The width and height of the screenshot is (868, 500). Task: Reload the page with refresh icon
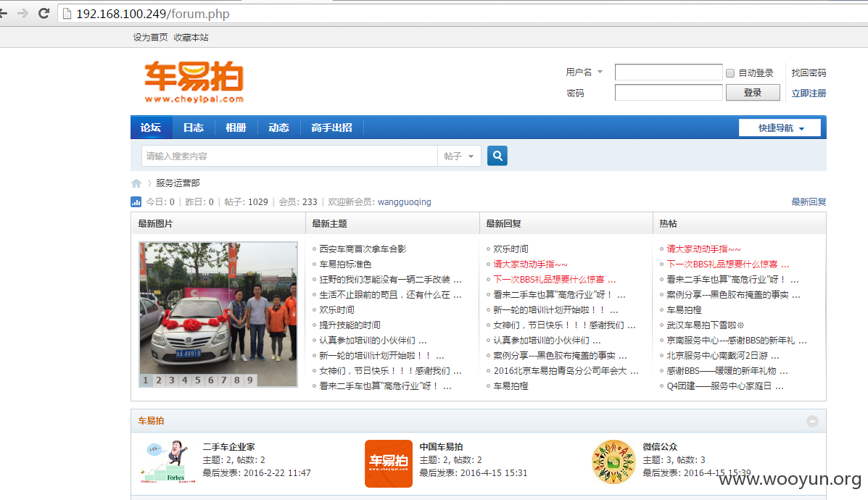[x=44, y=13]
